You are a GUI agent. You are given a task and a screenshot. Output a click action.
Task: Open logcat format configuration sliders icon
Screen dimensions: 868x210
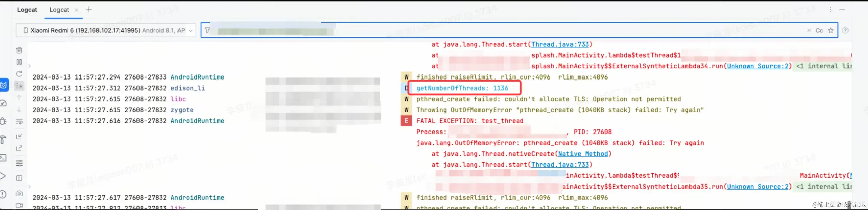19,163
